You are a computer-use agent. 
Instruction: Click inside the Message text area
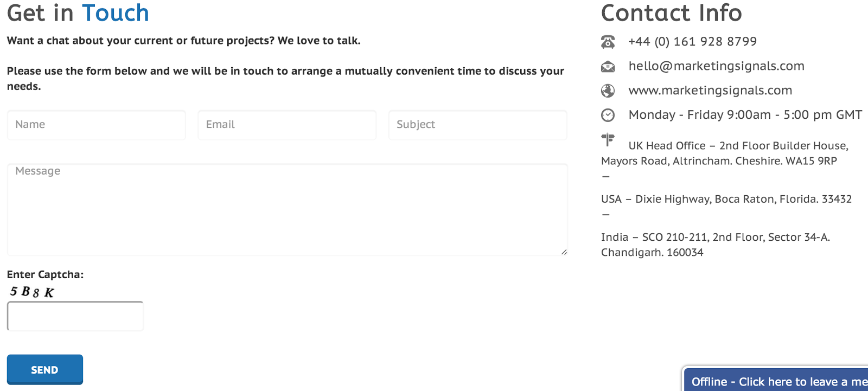pyautogui.click(x=287, y=209)
